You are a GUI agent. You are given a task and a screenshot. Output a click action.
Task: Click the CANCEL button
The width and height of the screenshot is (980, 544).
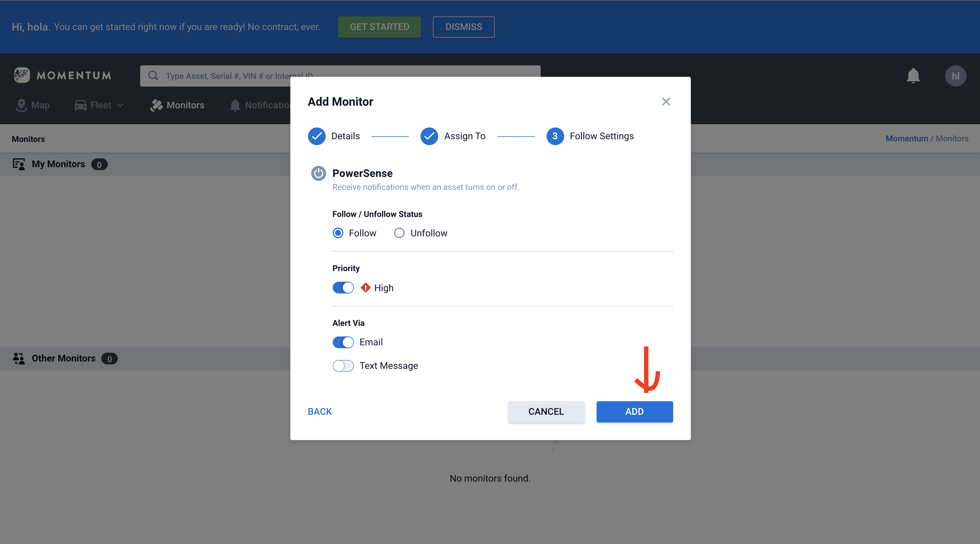click(x=546, y=412)
